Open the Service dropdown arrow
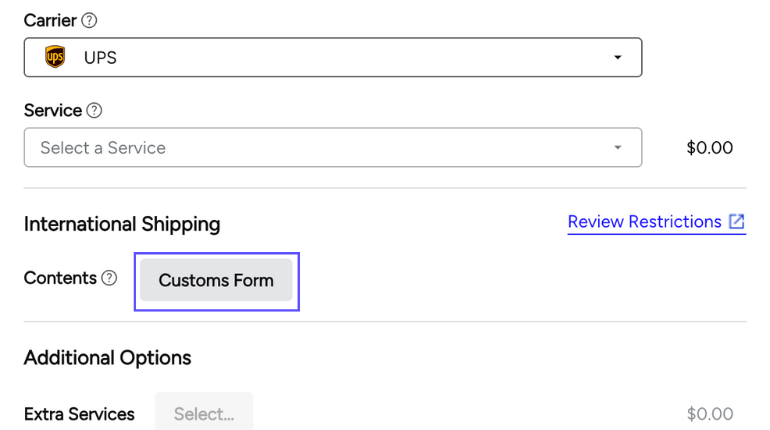The image size is (770, 430). [617, 148]
